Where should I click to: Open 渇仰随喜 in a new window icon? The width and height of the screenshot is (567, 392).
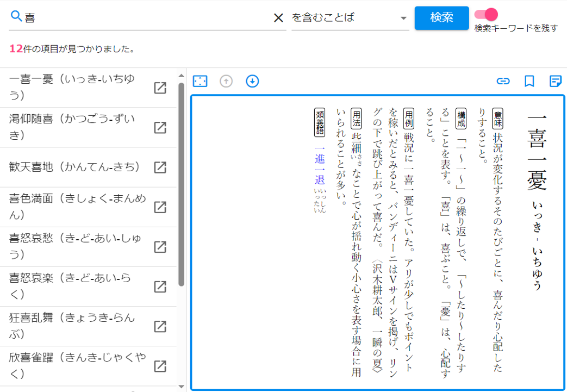click(x=160, y=128)
